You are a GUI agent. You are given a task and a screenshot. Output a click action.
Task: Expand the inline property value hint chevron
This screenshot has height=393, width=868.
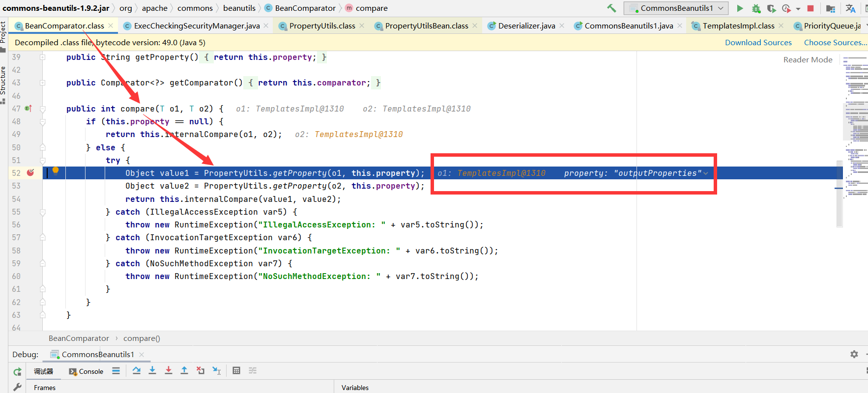click(706, 173)
